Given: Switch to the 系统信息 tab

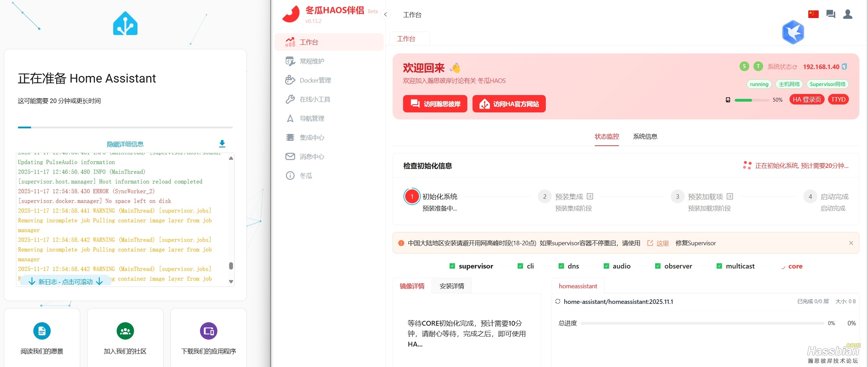Looking at the screenshot, I should point(645,137).
